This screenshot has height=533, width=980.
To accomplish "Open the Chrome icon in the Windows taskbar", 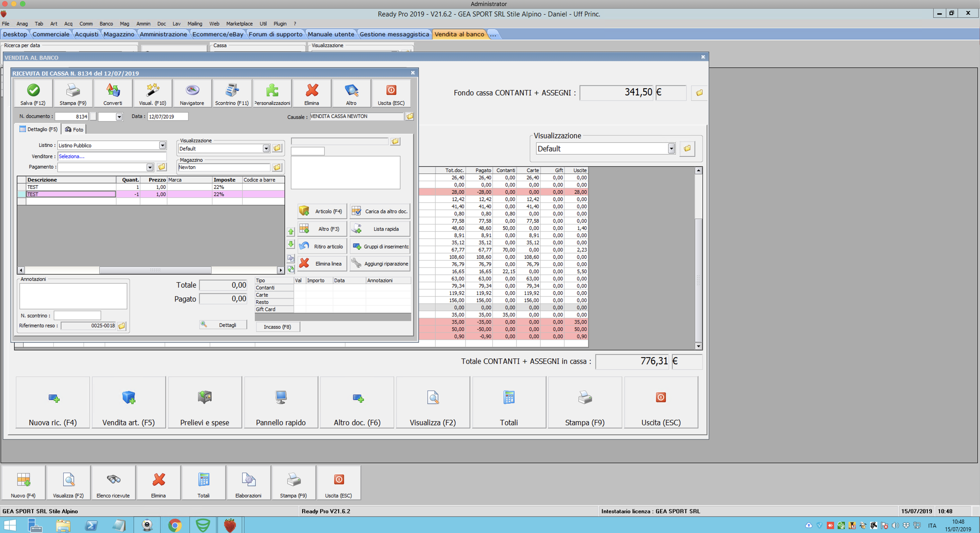I will click(x=175, y=525).
